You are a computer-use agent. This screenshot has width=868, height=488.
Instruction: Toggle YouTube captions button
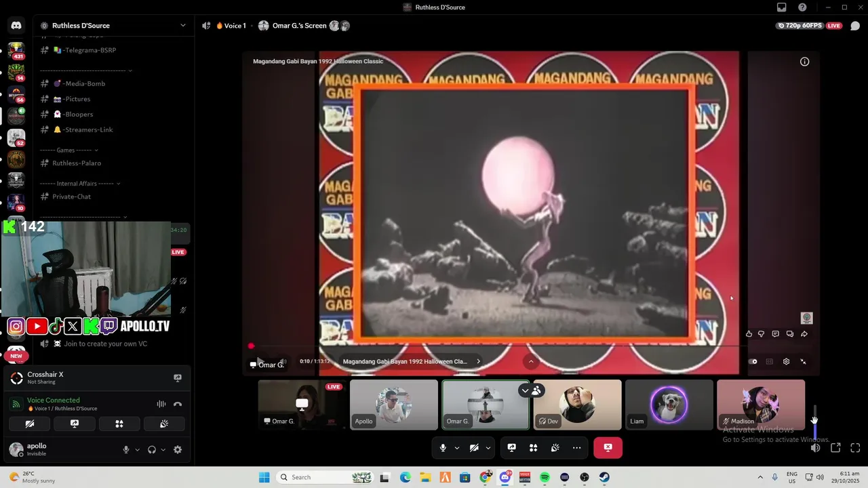click(x=770, y=362)
